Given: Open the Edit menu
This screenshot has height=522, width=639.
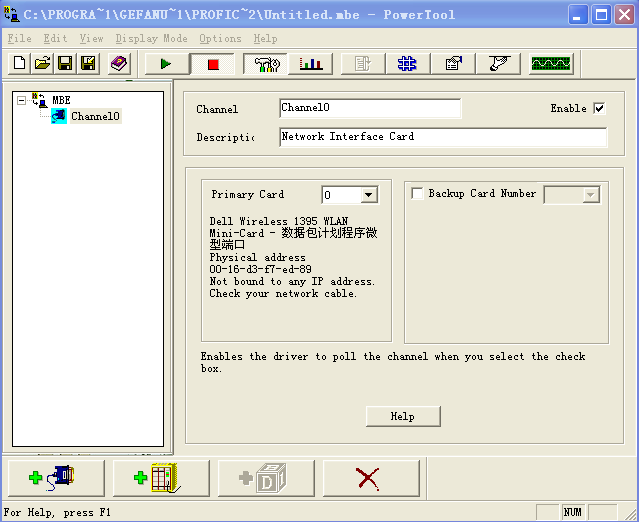Looking at the screenshot, I should [x=55, y=39].
